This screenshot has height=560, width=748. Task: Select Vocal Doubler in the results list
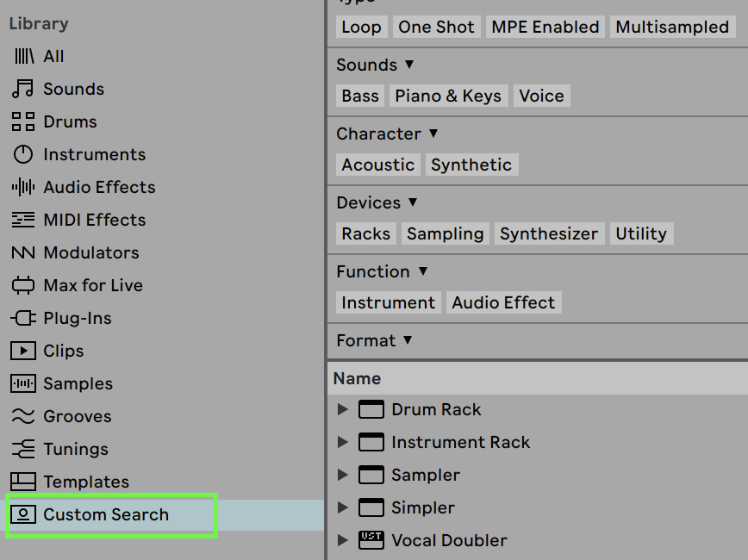pyautogui.click(x=449, y=540)
